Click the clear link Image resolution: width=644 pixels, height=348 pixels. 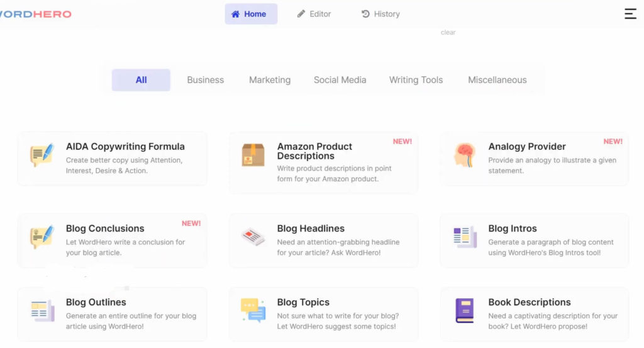(x=448, y=33)
